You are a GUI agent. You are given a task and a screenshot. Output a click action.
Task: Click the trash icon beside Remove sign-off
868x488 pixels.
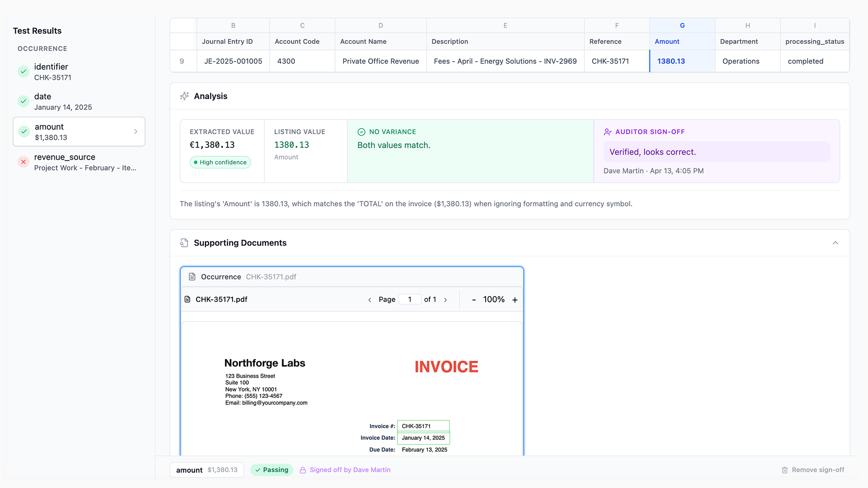(x=785, y=470)
